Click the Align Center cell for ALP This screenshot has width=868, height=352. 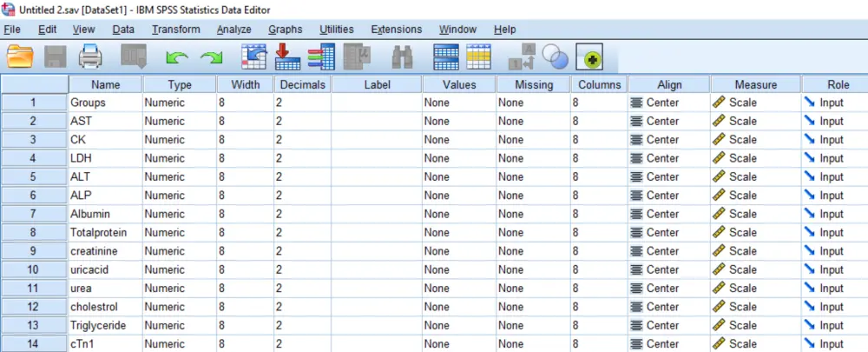click(669, 196)
